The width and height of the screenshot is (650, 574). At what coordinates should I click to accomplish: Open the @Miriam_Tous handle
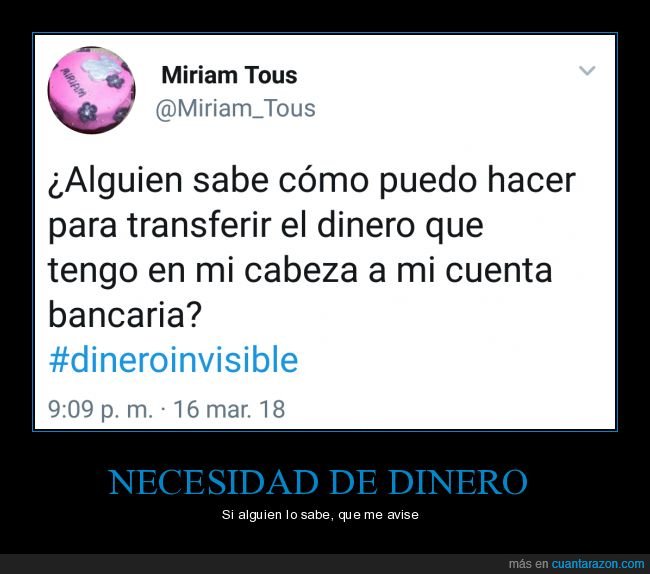click(235, 109)
